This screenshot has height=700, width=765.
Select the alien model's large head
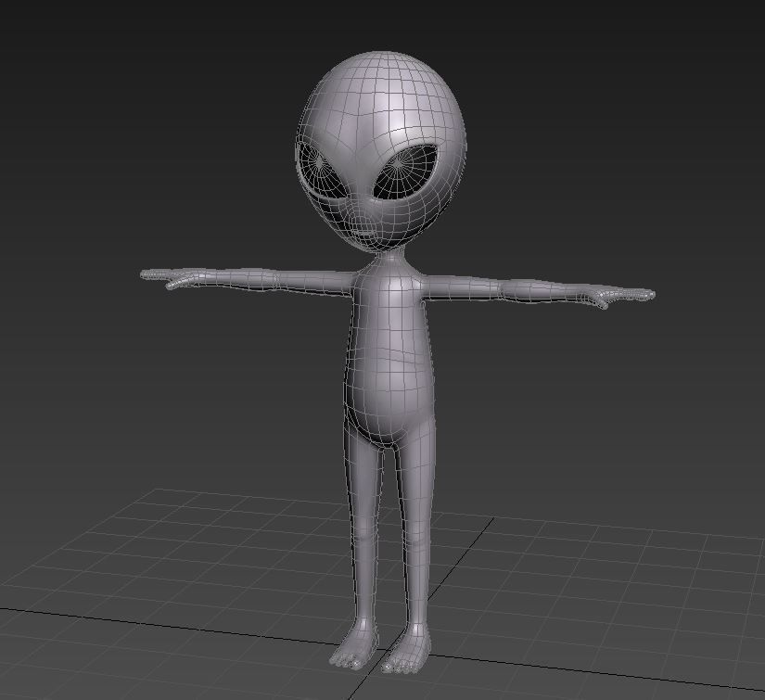point(380,151)
